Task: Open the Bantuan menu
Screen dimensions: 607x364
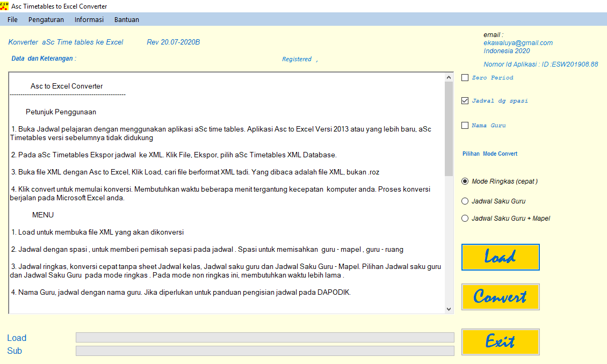Action: [127, 20]
